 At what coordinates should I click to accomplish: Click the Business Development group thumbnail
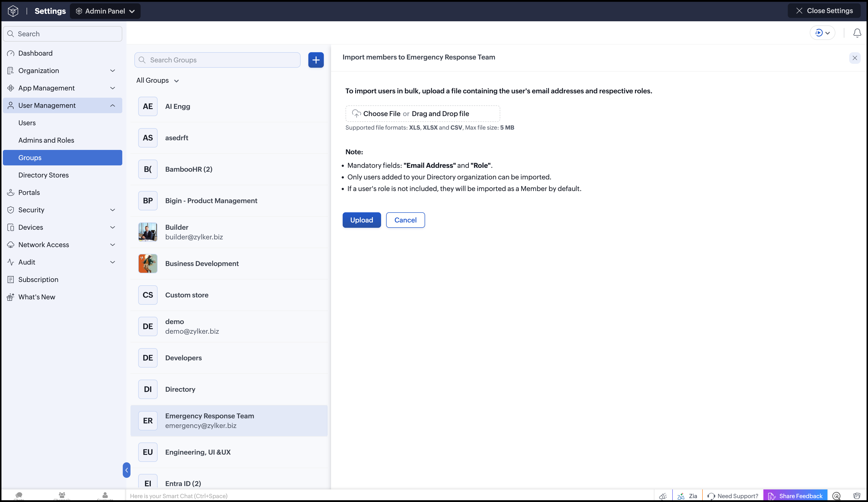[148, 263]
